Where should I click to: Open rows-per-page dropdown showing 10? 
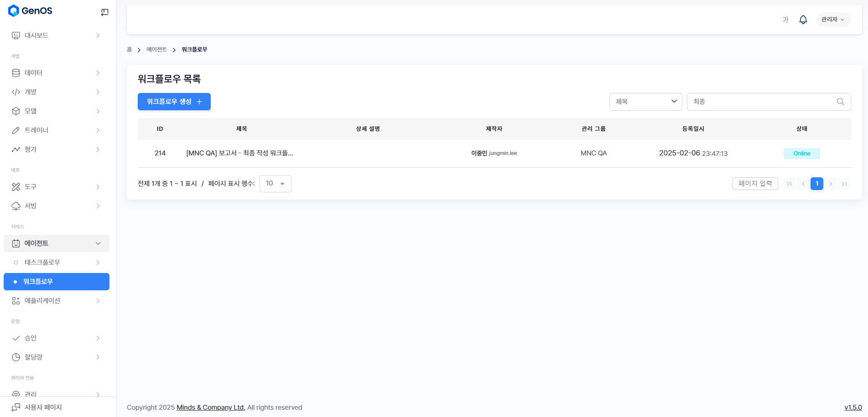click(275, 184)
